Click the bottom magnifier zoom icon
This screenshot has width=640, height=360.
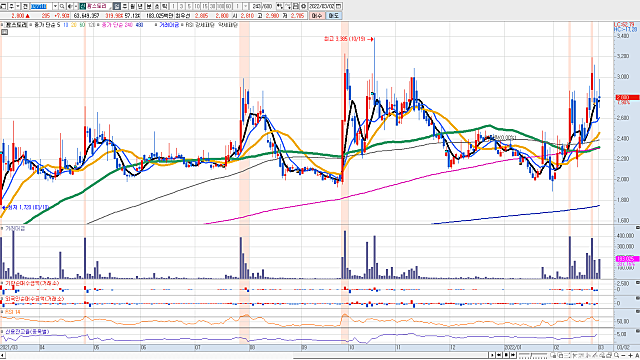pyautogui.click(x=616, y=356)
